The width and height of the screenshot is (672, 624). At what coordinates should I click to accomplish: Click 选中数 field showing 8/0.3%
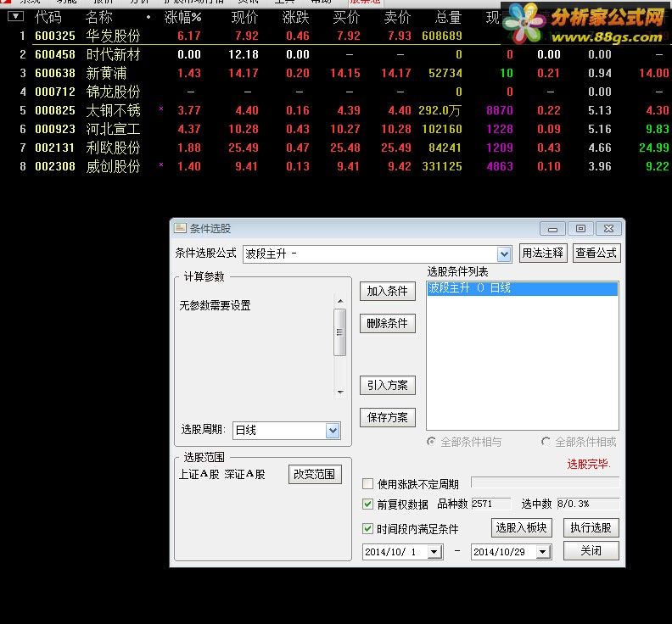(587, 504)
